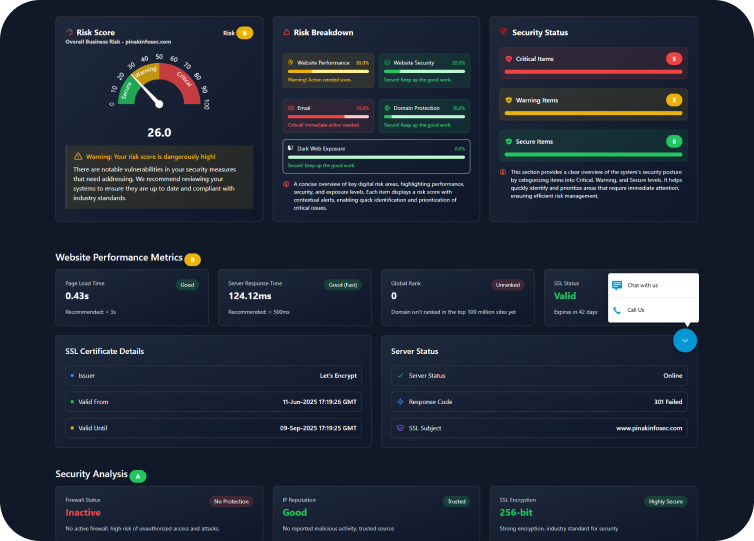Click Security Analysis grade A badge
Viewport: 754px width, 541px height.
coord(138,476)
